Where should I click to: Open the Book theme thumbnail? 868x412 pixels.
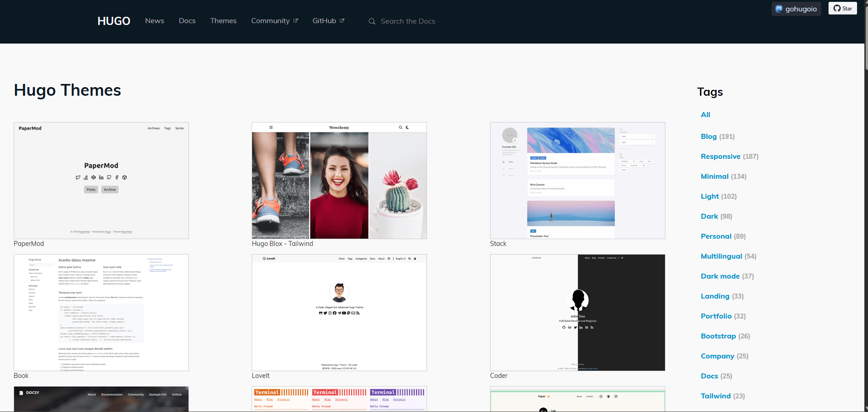(101, 313)
